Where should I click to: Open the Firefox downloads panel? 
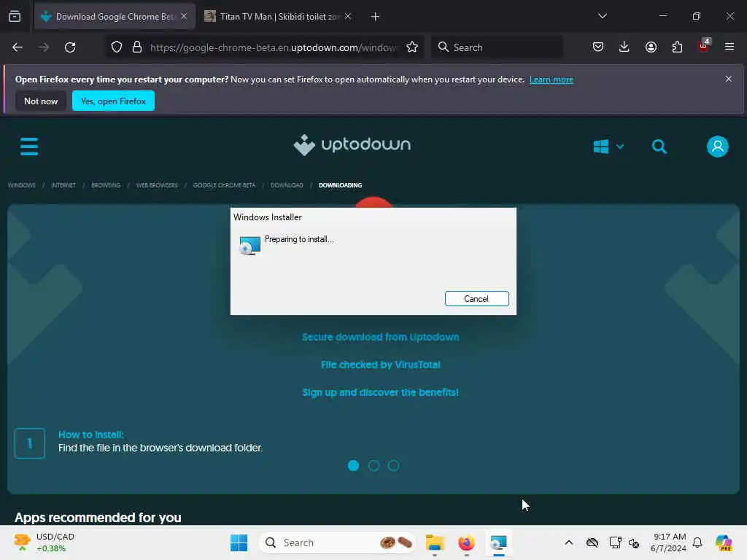[624, 47]
